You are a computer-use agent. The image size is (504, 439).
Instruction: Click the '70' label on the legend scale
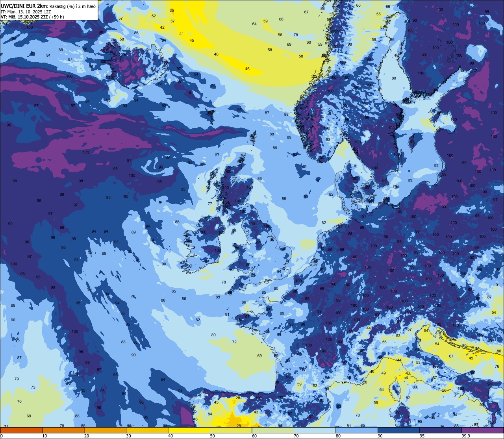[296, 436]
